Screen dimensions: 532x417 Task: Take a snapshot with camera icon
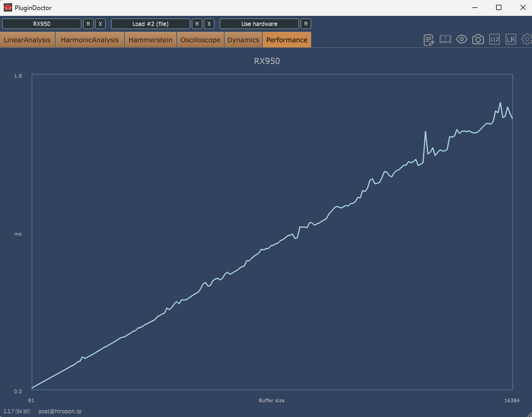[x=478, y=39]
